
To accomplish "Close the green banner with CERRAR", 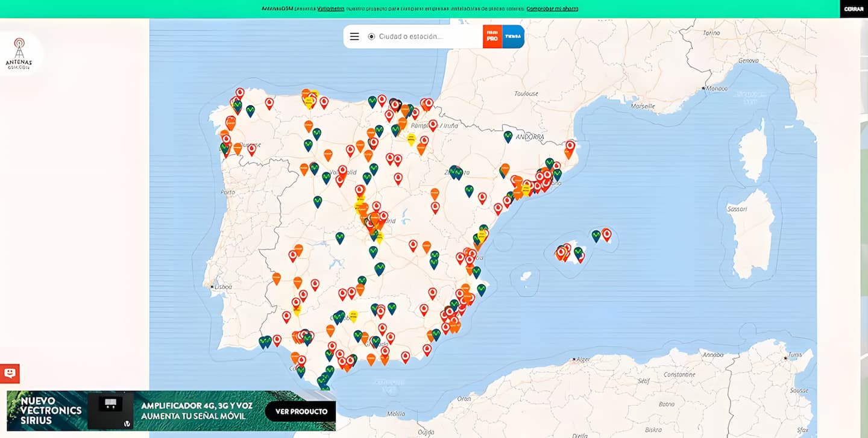I will tap(854, 9).
